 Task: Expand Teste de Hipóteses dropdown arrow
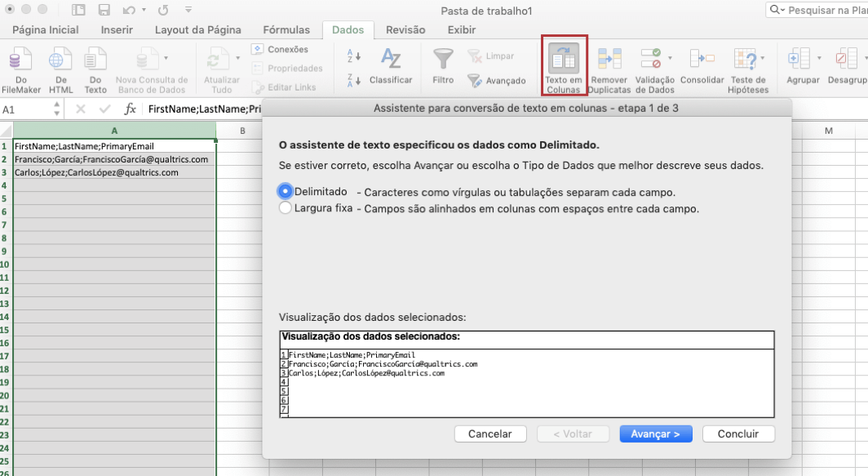pyautogui.click(x=762, y=58)
